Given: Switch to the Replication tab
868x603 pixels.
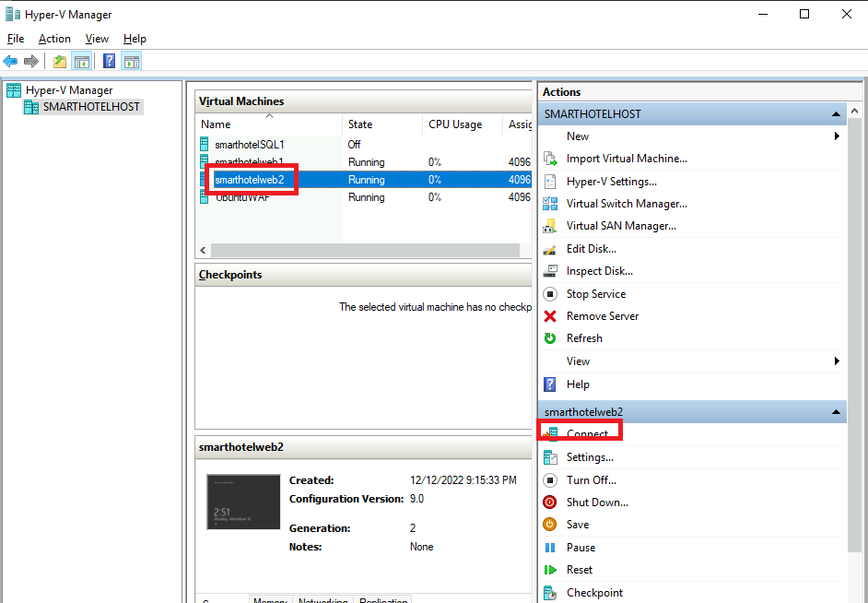Looking at the screenshot, I should click(383, 599).
